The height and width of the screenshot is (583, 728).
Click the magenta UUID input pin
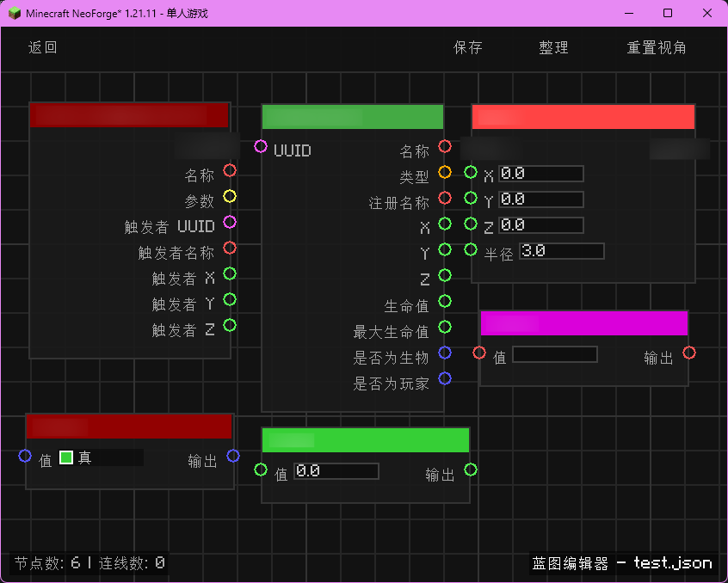[x=261, y=146]
